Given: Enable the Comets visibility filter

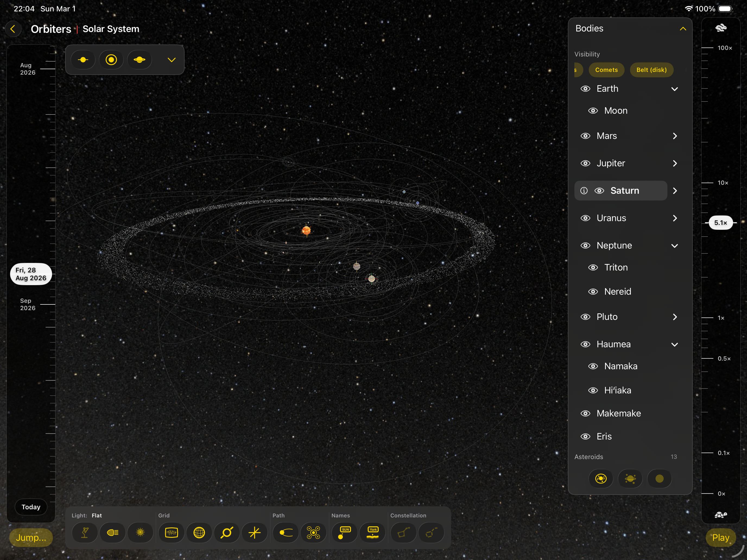Looking at the screenshot, I should 606,70.
